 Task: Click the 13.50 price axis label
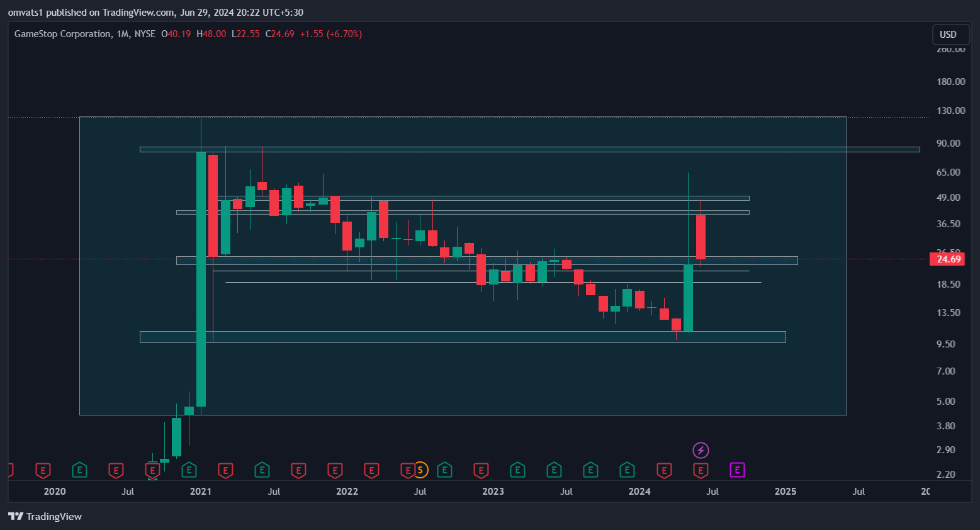pyautogui.click(x=949, y=312)
